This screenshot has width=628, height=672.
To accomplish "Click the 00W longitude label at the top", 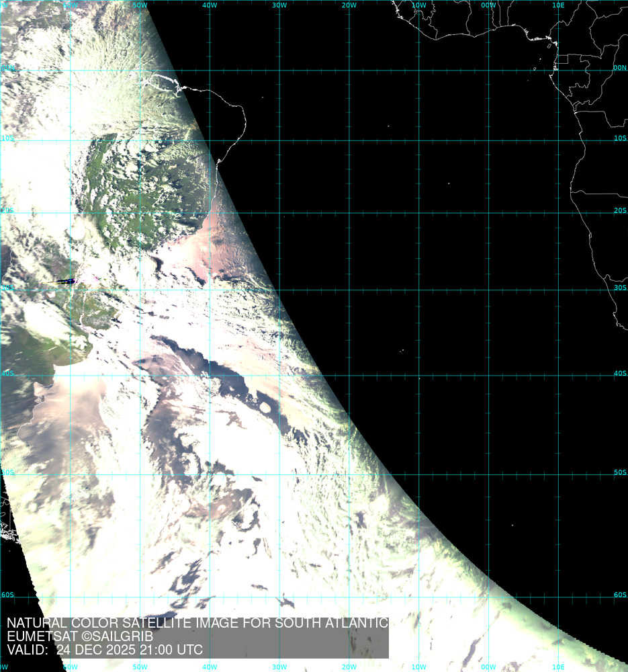I will [x=488, y=5].
